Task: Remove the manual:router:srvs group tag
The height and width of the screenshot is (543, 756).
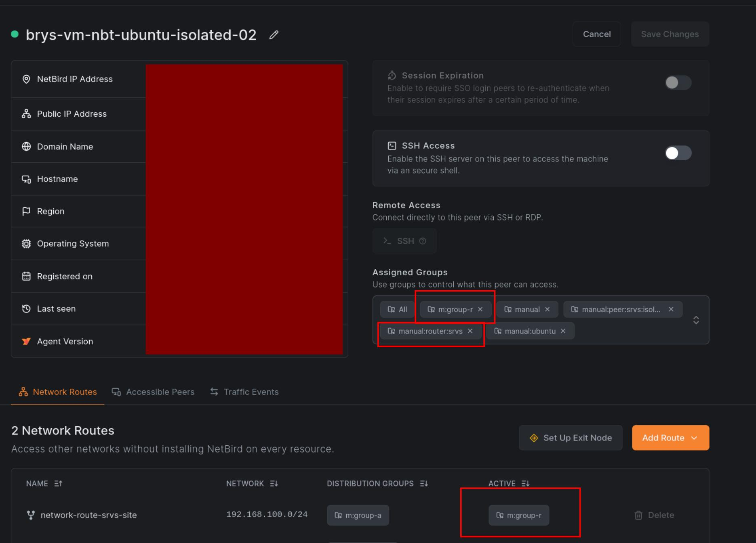Action: (470, 331)
